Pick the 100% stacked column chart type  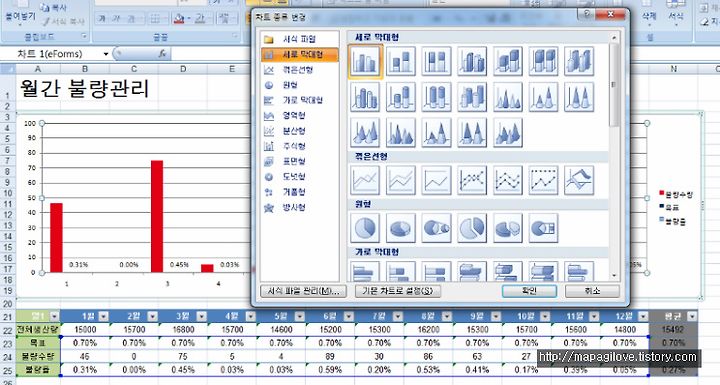pos(436,61)
